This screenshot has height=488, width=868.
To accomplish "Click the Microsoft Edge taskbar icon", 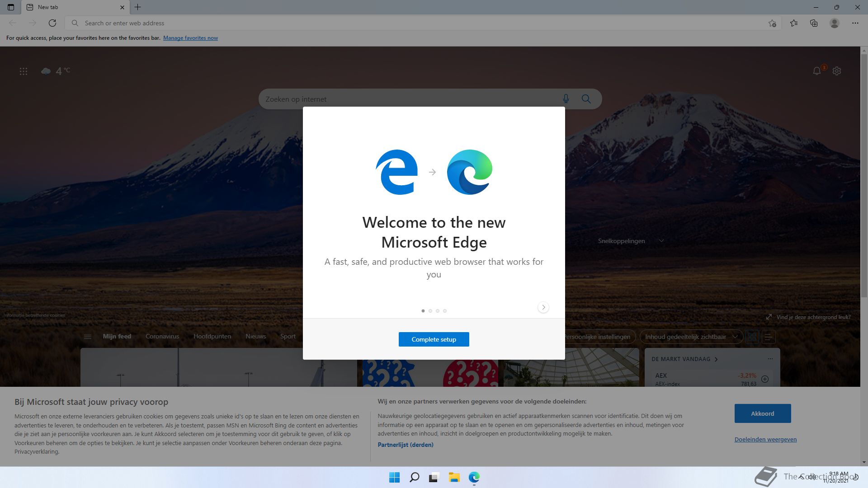I will coord(474,477).
